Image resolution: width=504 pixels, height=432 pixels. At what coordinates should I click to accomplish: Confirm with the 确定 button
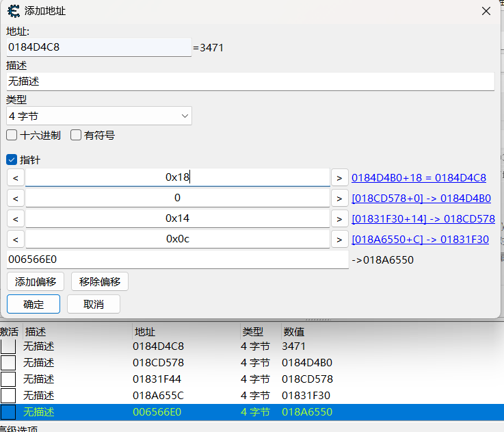(x=34, y=304)
